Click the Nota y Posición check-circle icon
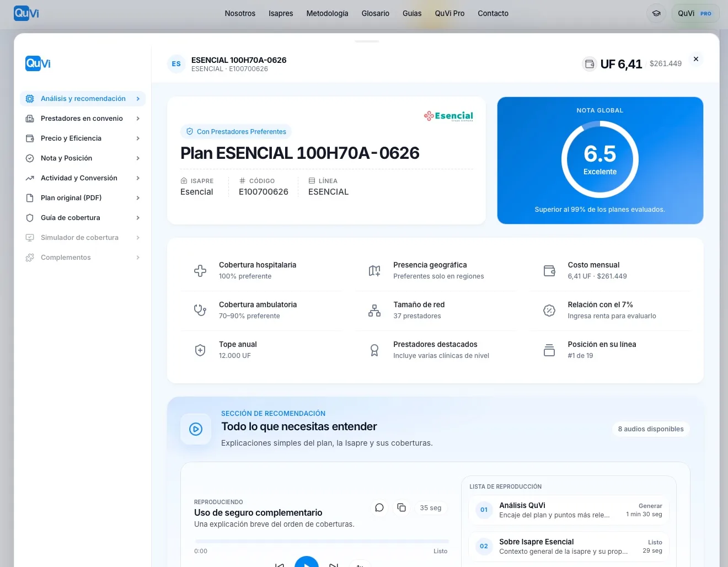The width and height of the screenshot is (728, 567). pyautogui.click(x=30, y=158)
